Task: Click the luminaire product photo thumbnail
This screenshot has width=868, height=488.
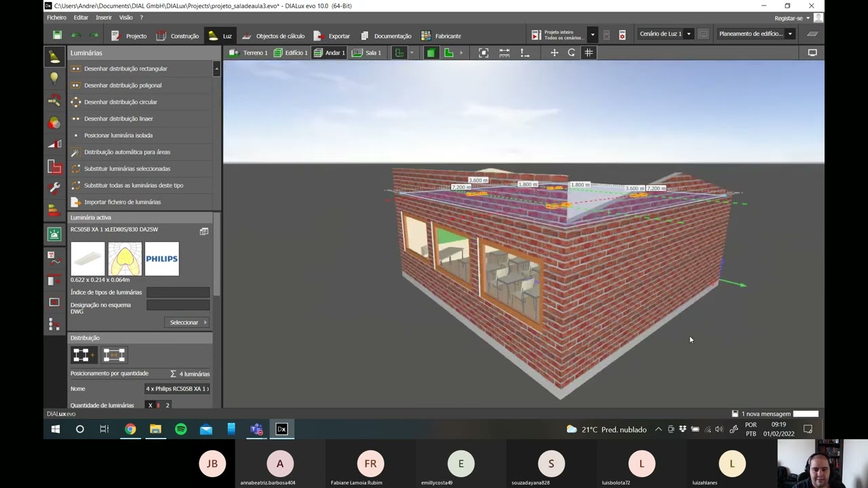Action: pyautogui.click(x=87, y=259)
